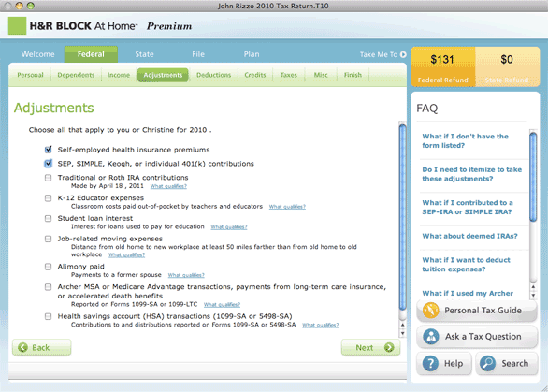Screen dimensions: 548x392
Task: Open FAQ about SEP-IRA or SIMPLE IRA
Action: point(468,208)
